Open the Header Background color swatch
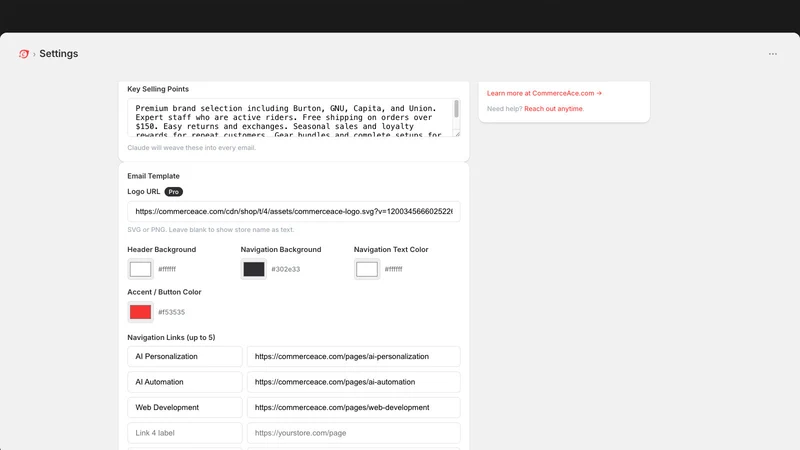Image resolution: width=800 pixels, height=450 pixels. [x=140, y=269]
